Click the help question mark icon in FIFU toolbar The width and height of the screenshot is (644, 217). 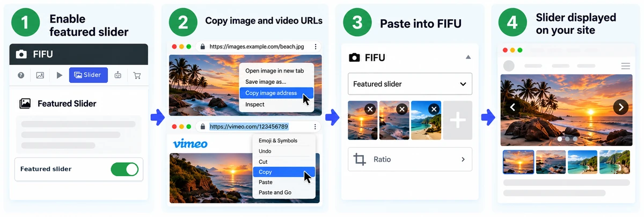coord(21,75)
